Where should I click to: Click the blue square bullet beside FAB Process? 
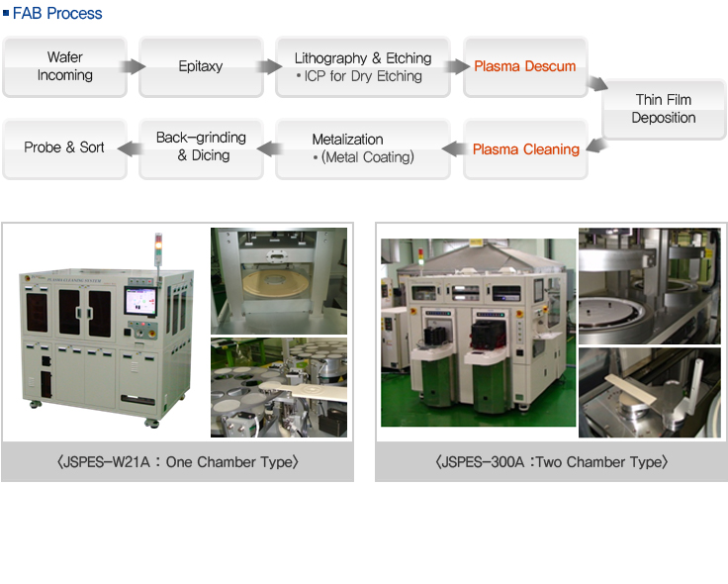tap(6, 14)
